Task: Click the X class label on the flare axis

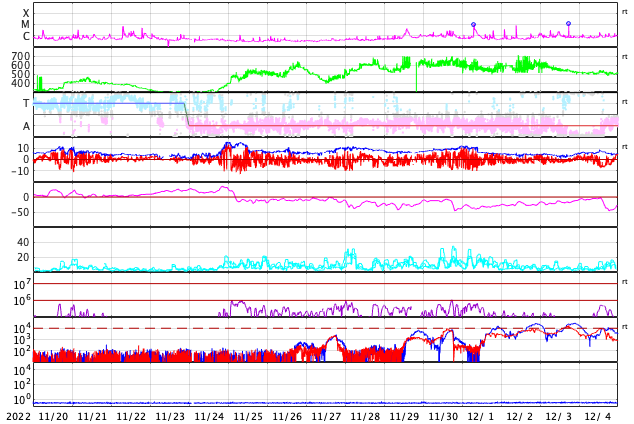Action: click(x=26, y=13)
